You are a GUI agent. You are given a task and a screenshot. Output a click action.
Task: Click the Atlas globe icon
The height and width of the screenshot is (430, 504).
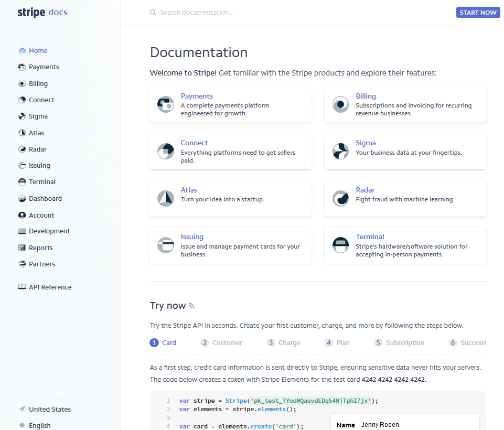tap(21, 133)
